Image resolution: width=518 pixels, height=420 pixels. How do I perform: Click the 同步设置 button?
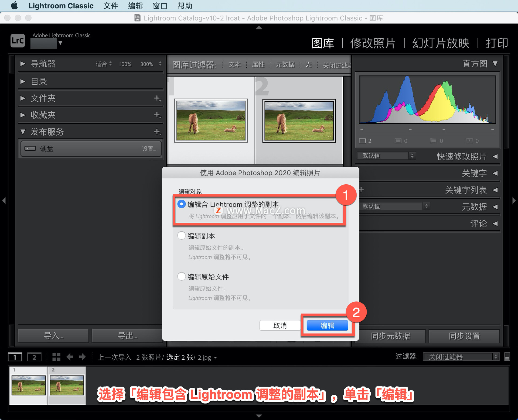click(464, 336)
